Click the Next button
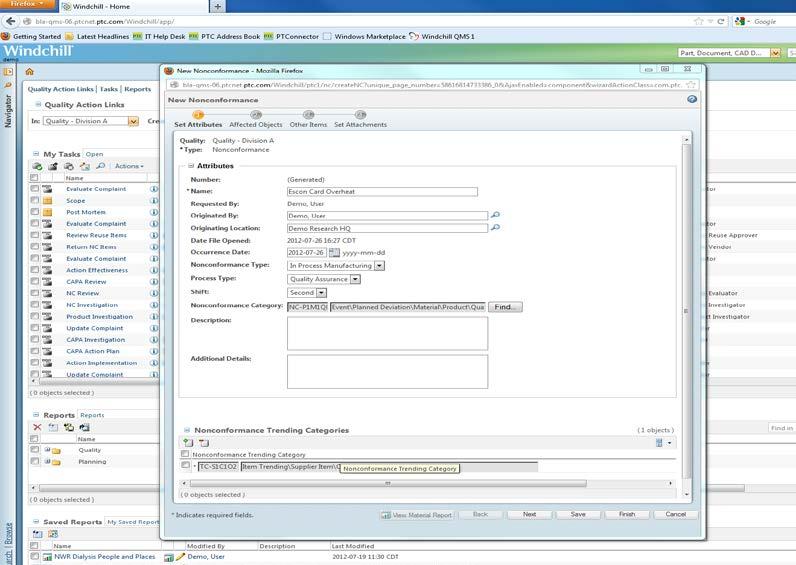 (529, 515)
